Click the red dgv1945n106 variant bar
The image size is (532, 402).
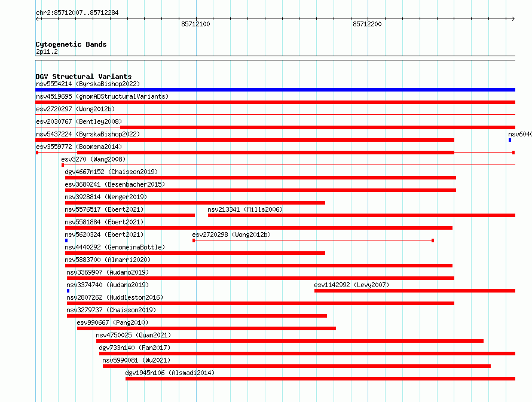[320, 379]
